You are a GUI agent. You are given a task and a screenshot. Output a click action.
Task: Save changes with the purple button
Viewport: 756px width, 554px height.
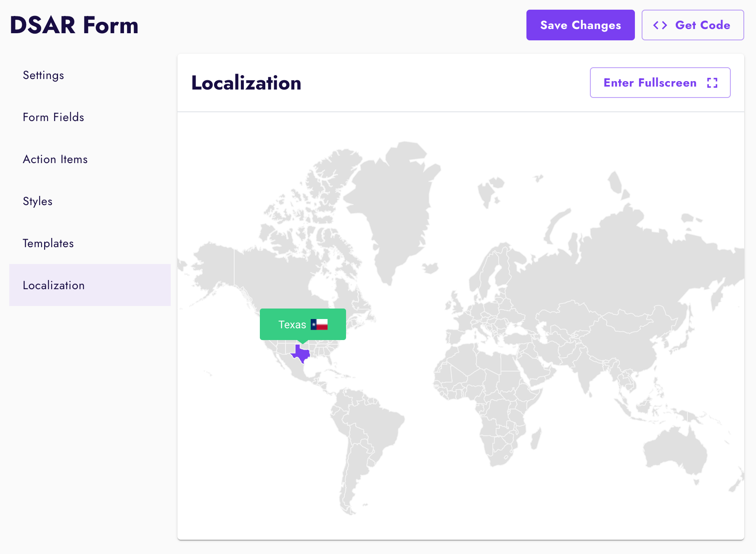(580, 25)
